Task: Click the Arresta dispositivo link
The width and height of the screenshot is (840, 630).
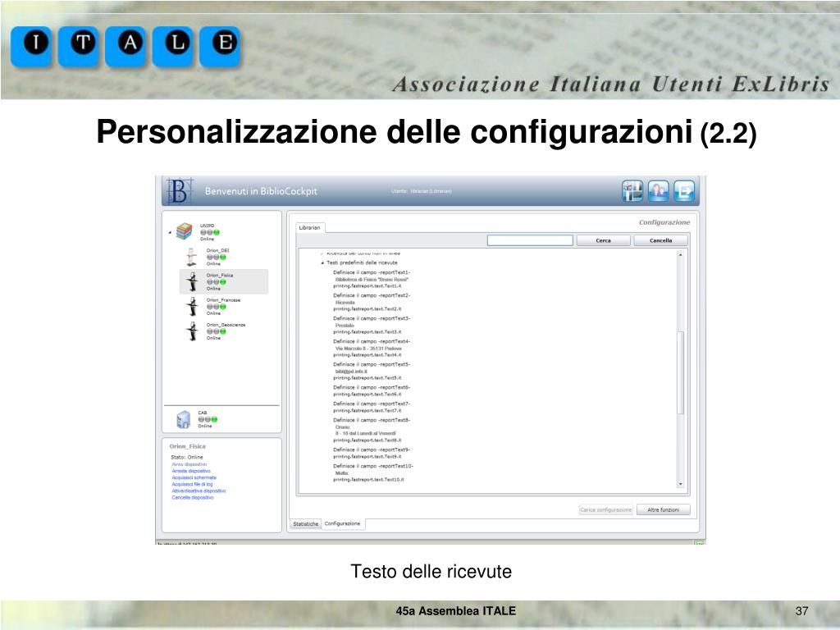Action: coord(191,471)
